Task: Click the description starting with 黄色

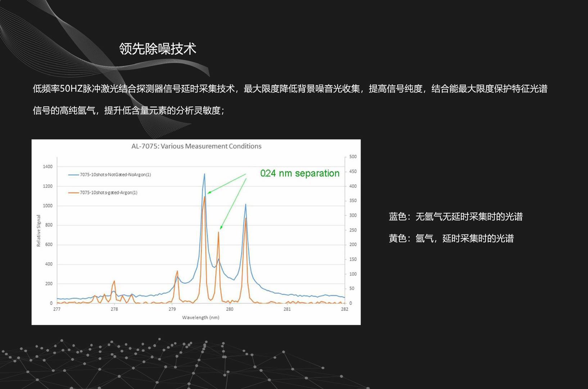Action: pos(451,238)
